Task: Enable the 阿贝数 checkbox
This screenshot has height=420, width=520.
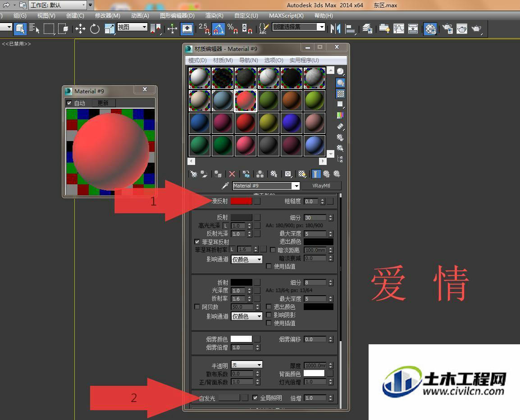Action: coord(197,307)
